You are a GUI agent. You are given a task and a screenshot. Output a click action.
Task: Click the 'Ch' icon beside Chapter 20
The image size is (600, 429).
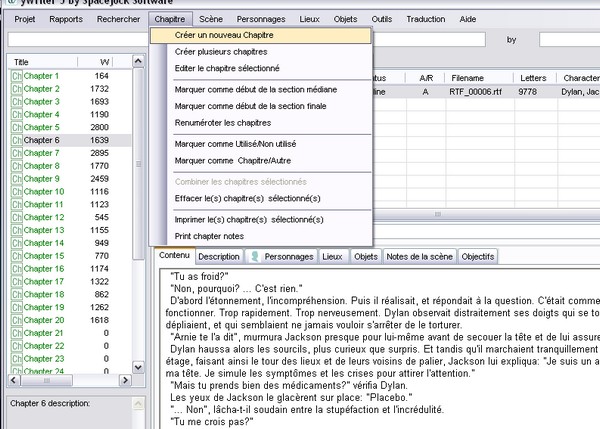pos(16,320)
